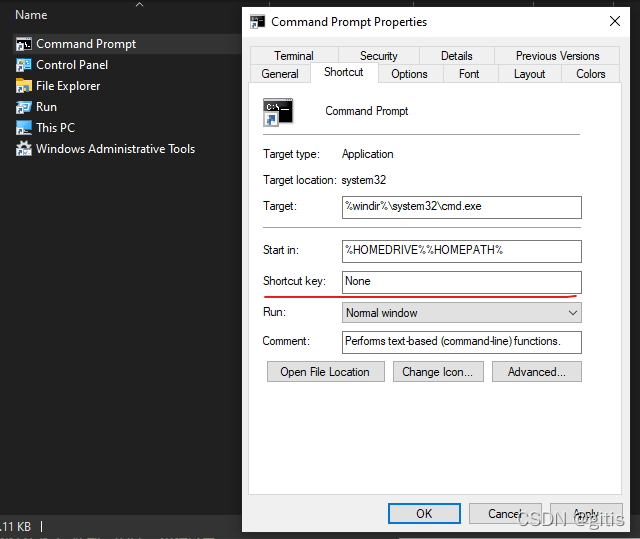The image size is (640, 539).
Task: Click the large cmd icon in Shortcut tab
Action: [278, 112]
